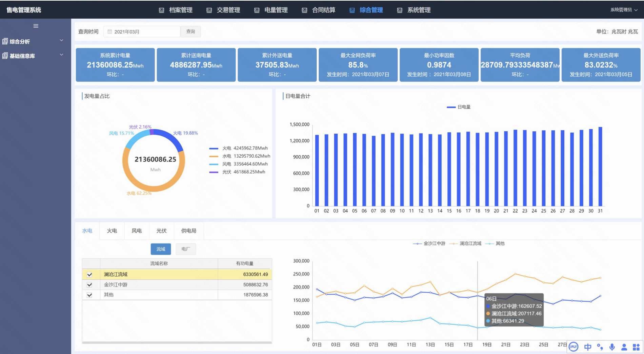644x354 pixels.
Task: Click value 6330561.49 in table
Action: point(255,275)
